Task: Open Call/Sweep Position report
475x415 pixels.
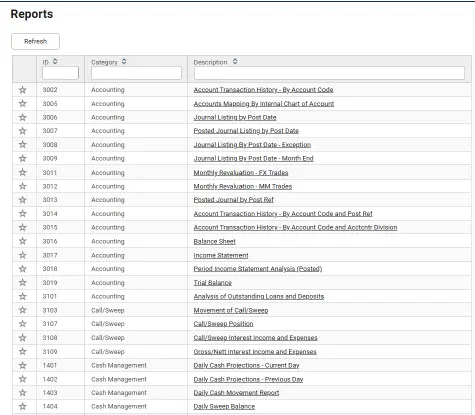Action: click(223, 324)
